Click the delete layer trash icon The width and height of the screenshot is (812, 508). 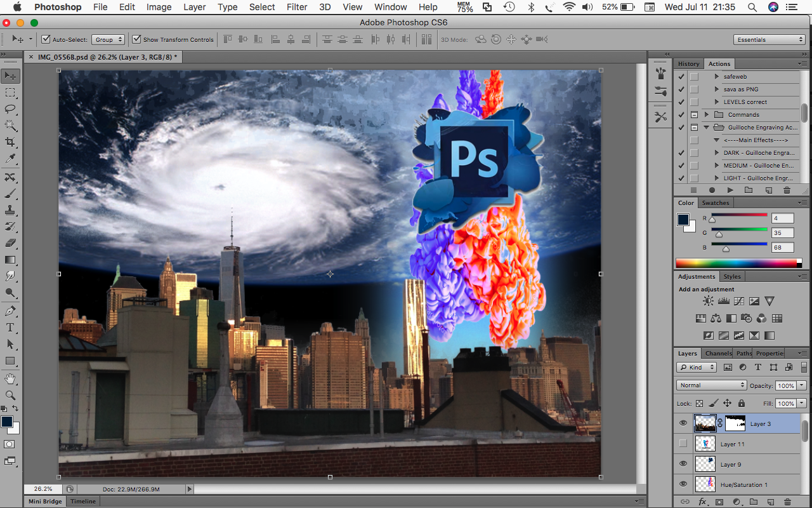click(787, 502)
